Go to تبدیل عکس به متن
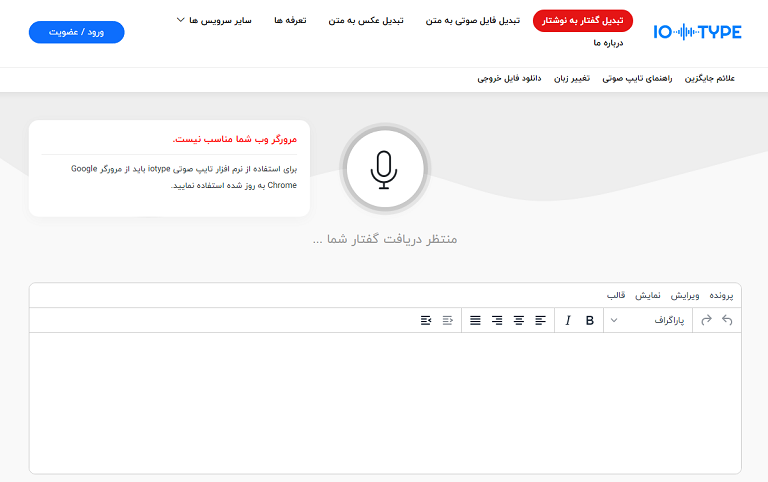The height and width of the screenshot is (482, 768). [366, 20]
